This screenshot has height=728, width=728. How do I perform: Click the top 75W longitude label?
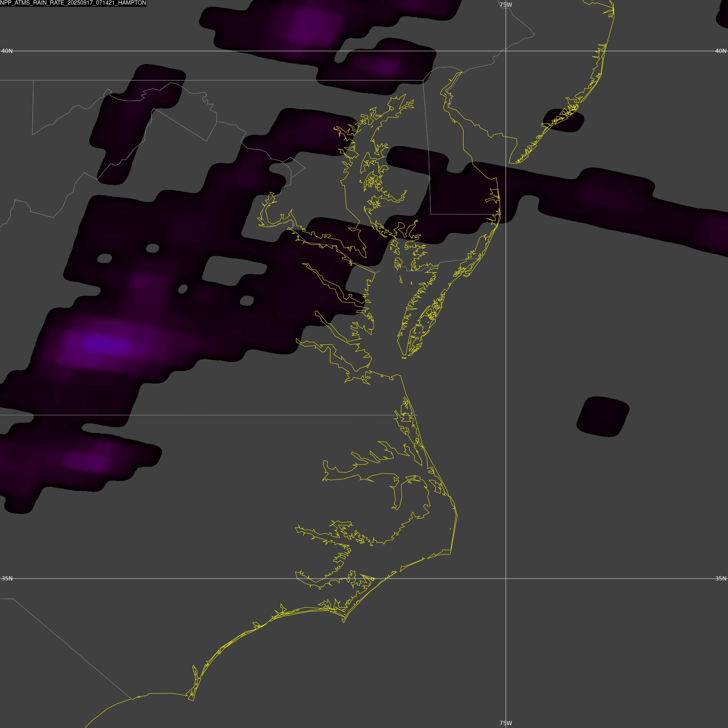506,5
